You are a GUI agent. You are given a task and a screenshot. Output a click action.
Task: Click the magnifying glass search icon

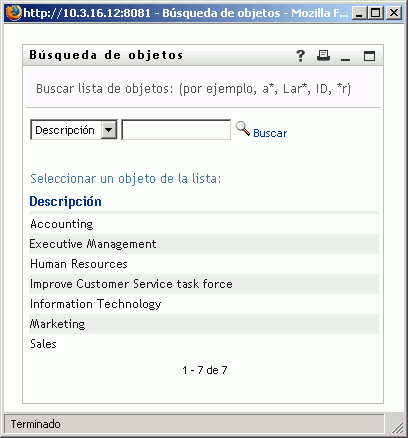(x=243, y=129)
